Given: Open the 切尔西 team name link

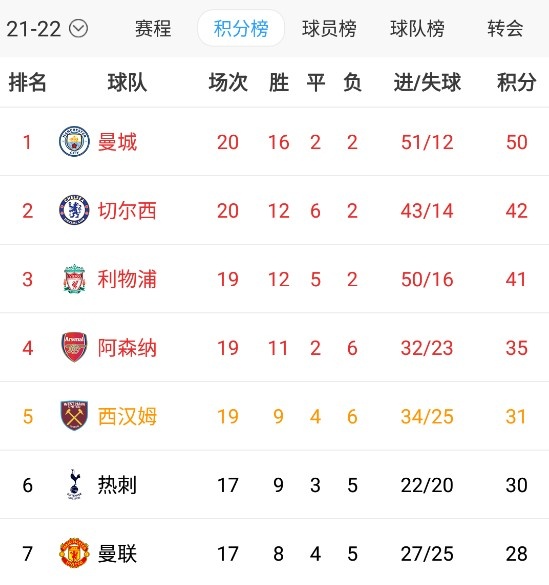Looking at the screenshot, I should pos(127,211).
